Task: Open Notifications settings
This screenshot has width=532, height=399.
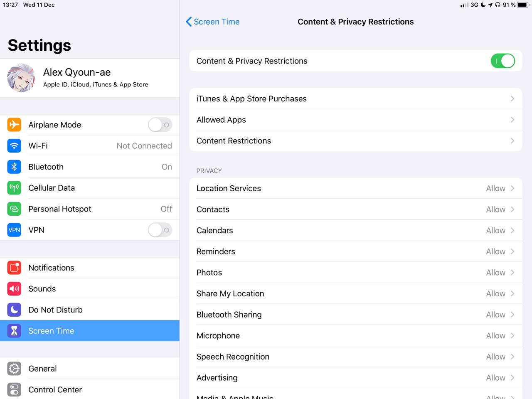Action: tap(90, 268)
